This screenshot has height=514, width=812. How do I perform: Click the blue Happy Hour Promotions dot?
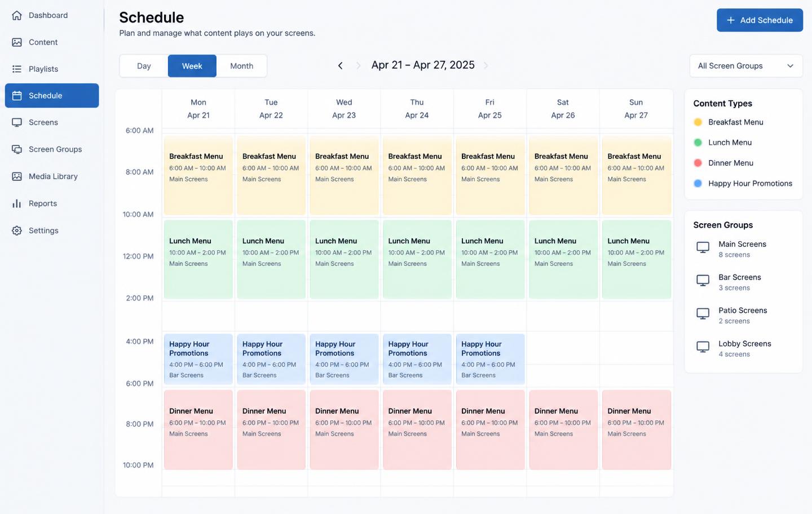pyautogui.click(x=698, y=184)
